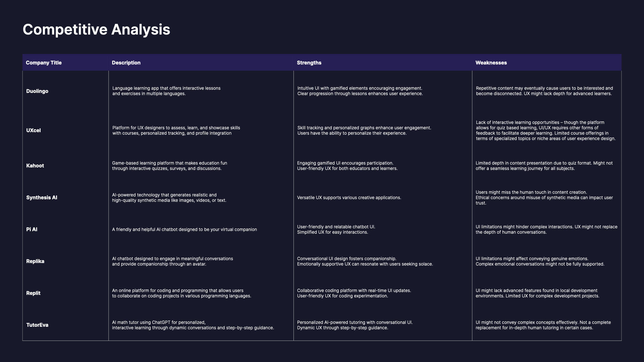Click TutorEva's AI math tutor description
This screenshot has width=644, height=362.
coord(193,325)
